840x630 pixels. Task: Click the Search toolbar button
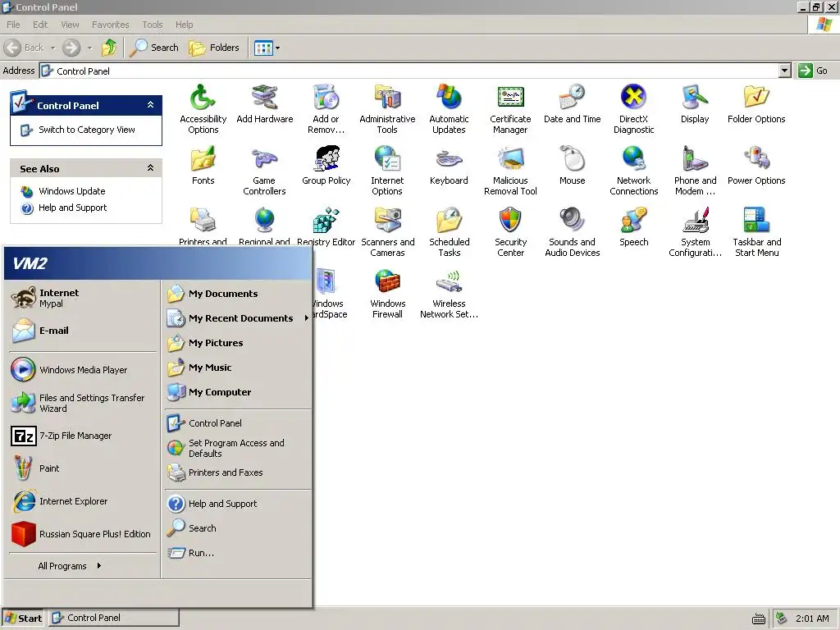pos(154,48)
